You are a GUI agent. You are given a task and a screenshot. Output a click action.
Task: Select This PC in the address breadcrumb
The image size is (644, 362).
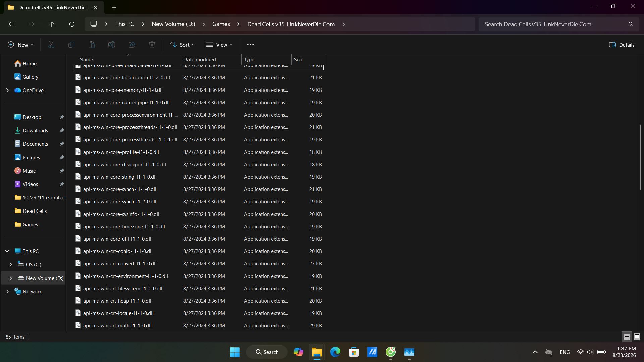pos(125,24)
